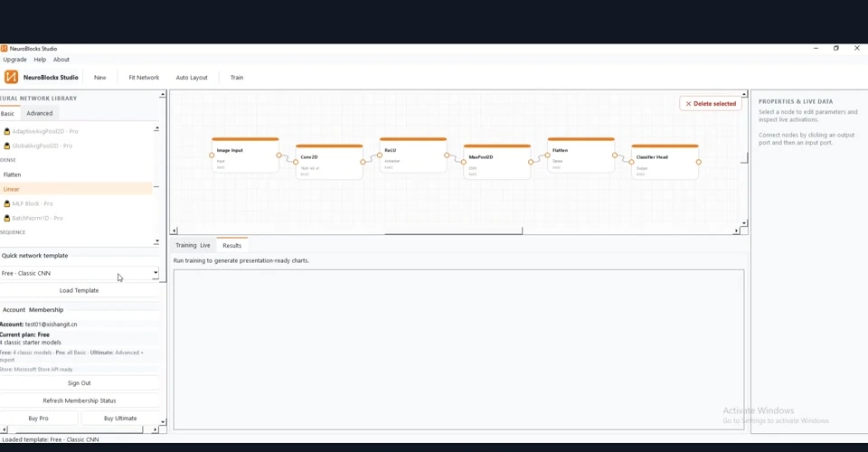Click Fit Network in the toolbar

(x=144, y=78)
